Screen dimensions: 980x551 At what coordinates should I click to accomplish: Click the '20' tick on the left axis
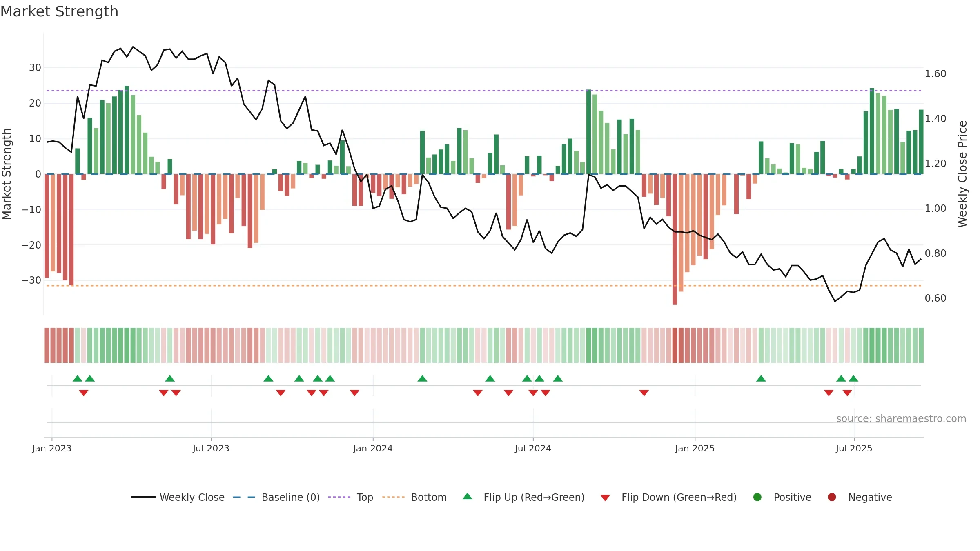tap(35, 103)
